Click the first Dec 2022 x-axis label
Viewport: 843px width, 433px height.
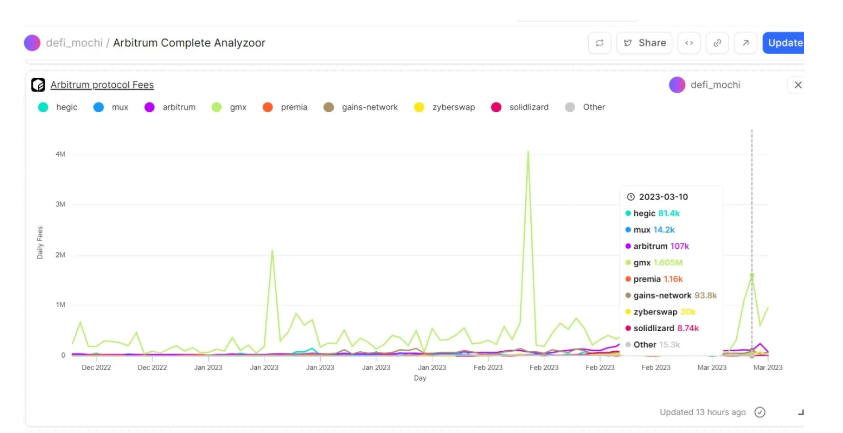96,367
